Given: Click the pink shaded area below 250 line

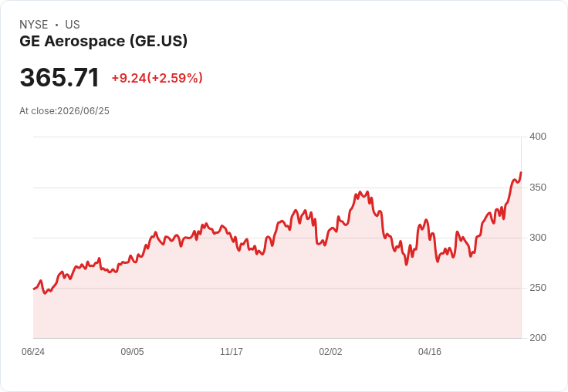Looking at the screenshot, I should (x=277, y=313).
